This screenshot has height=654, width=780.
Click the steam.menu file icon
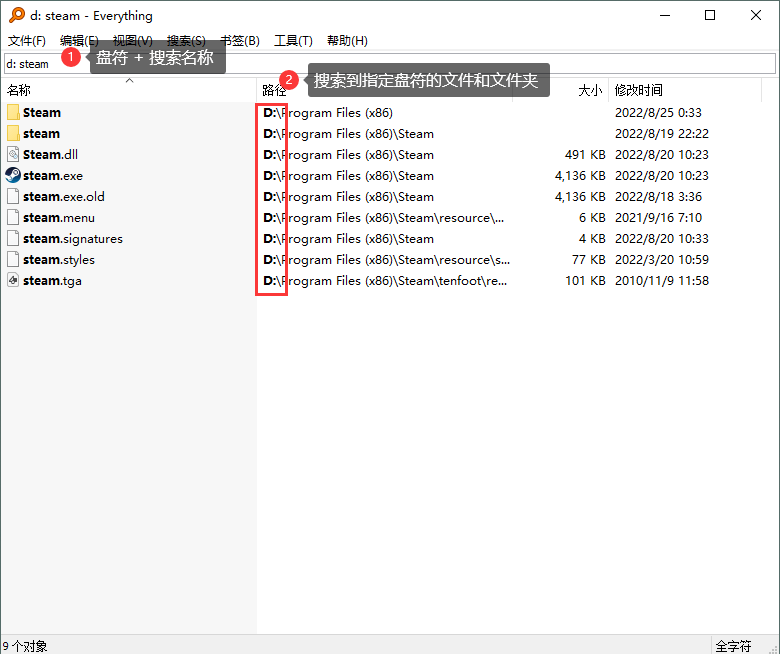(13, 217)
